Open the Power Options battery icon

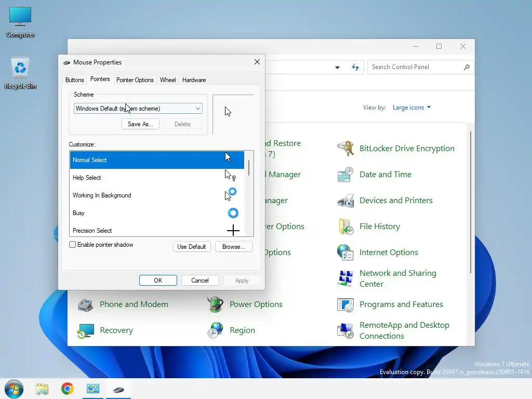pos(216,304)
